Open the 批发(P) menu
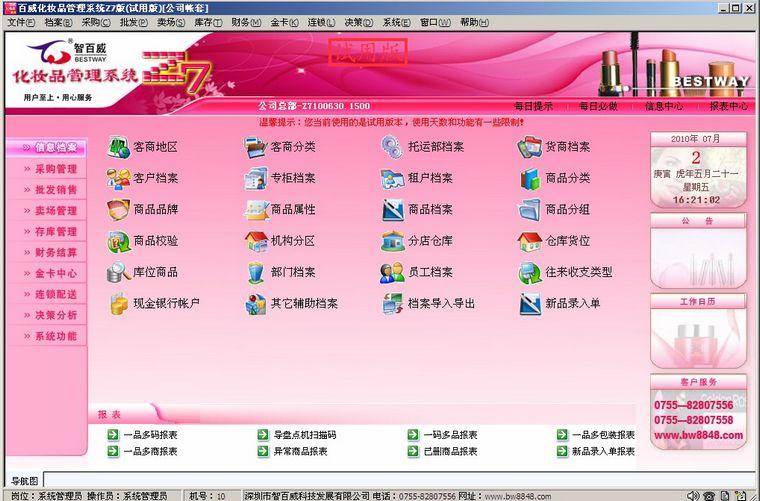 tap(133, 22)
